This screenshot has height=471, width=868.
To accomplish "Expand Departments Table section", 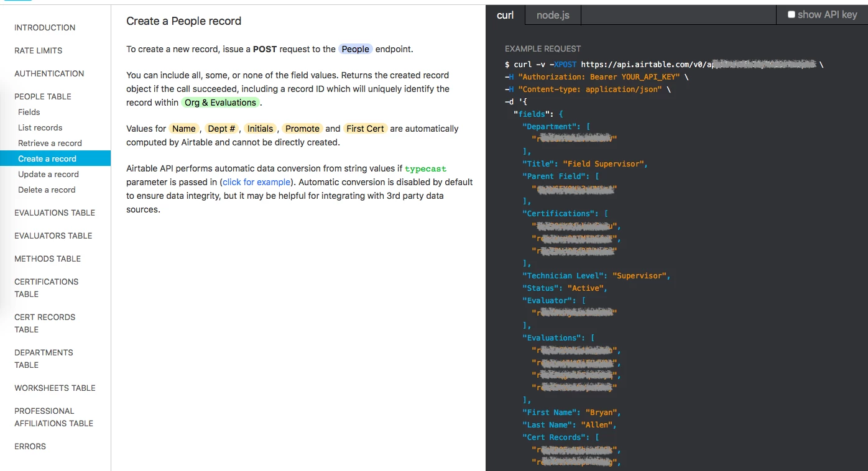I will tap(44, 359).
